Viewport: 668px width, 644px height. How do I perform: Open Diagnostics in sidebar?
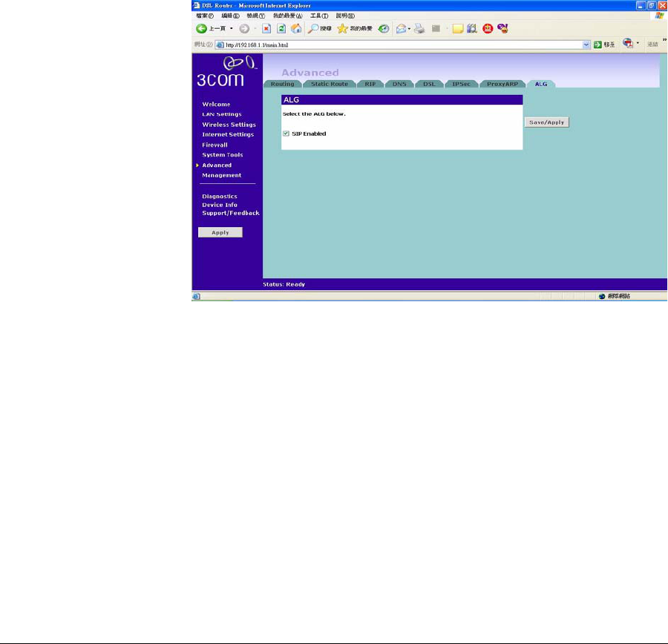(x=220, y=197)
